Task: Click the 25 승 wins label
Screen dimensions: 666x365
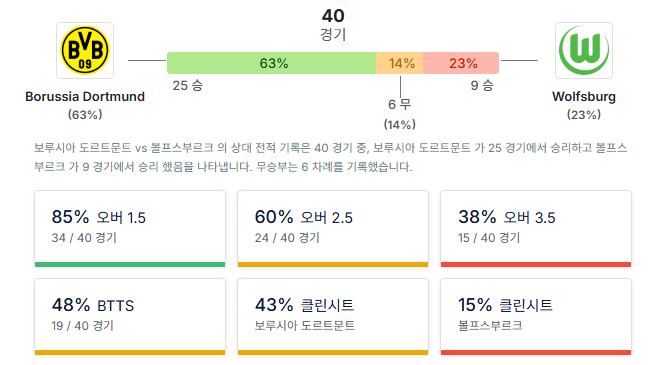Action: [x=188, y=85]
